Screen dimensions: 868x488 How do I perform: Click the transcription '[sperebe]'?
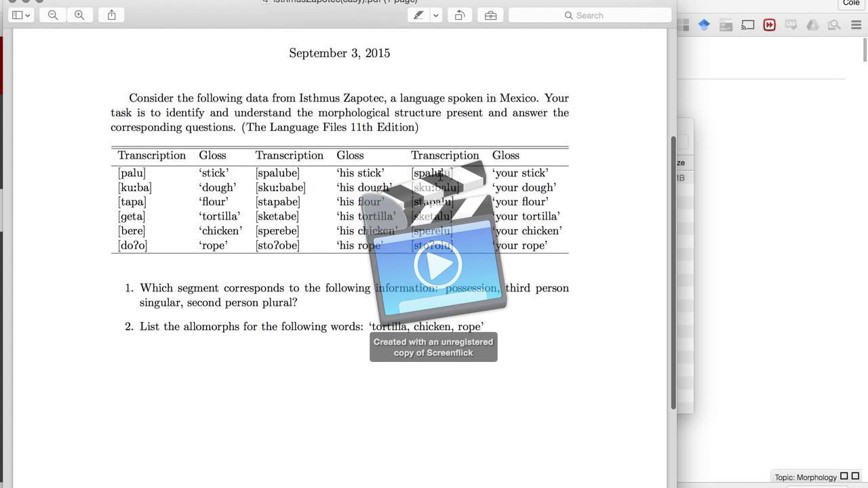(x=277, y=230)
